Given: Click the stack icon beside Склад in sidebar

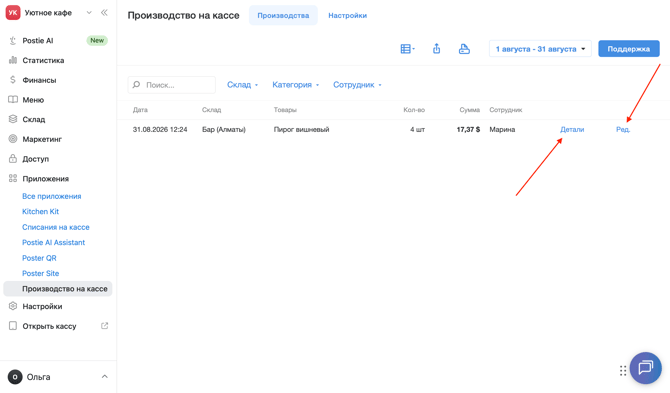Looking at the screenshot, I should [x=13, y=119].
